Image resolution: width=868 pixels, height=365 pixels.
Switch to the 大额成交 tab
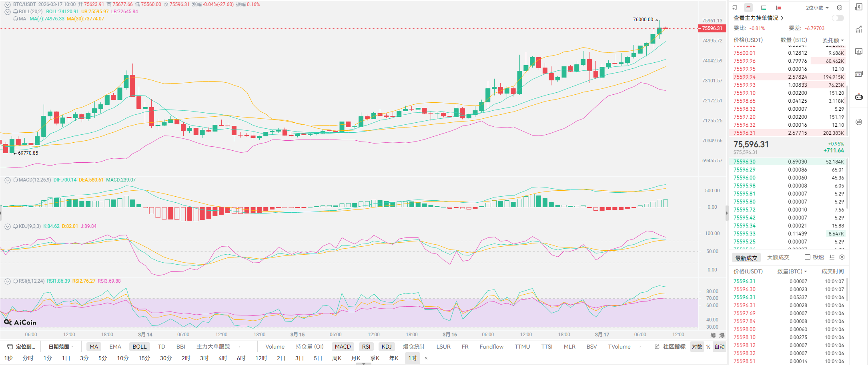coord(778,257)
